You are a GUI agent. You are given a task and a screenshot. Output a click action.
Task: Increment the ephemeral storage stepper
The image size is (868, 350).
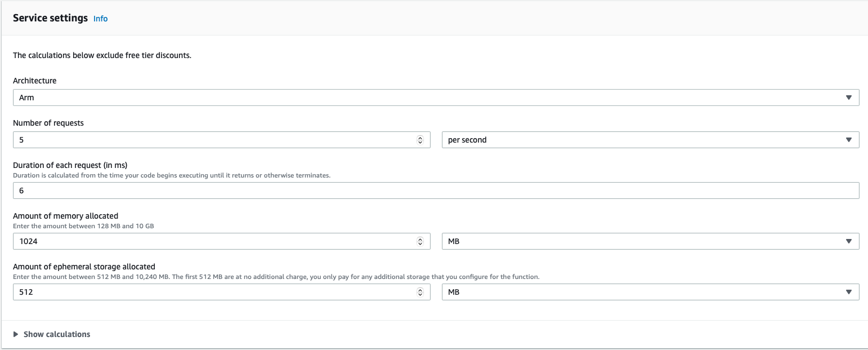(x=420, y=289)
